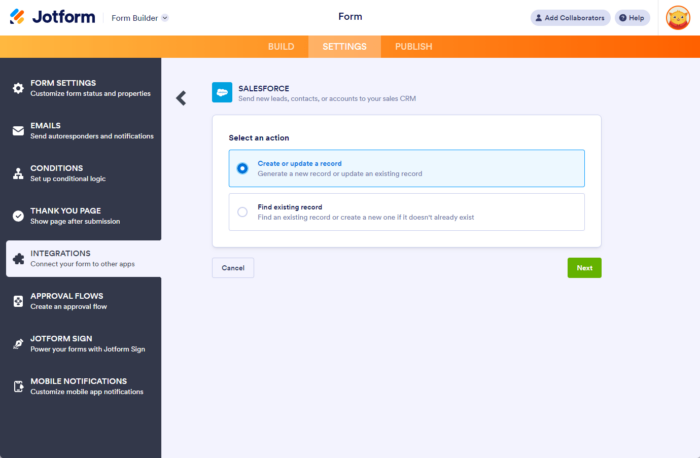Click the Cancel button

[x=233, y=268]
